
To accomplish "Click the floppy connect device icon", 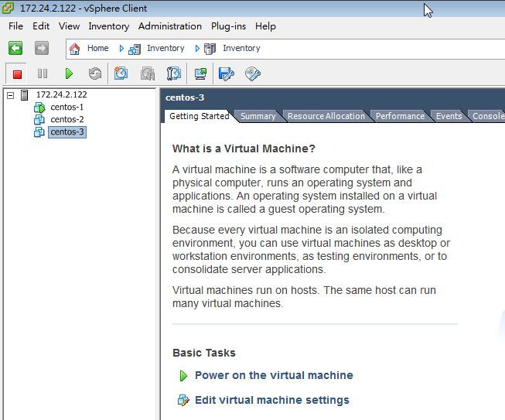I will [x=226, y=73].
